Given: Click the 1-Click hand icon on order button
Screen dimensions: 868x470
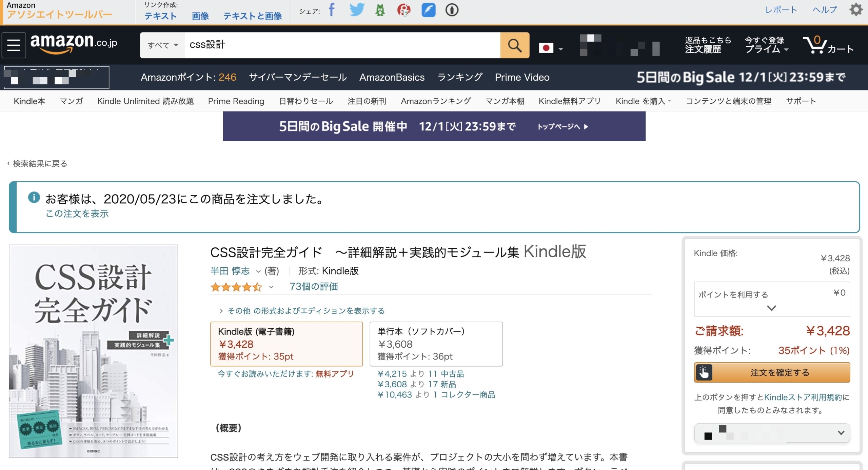Looking at the screenshot, I should click(704, 372).
